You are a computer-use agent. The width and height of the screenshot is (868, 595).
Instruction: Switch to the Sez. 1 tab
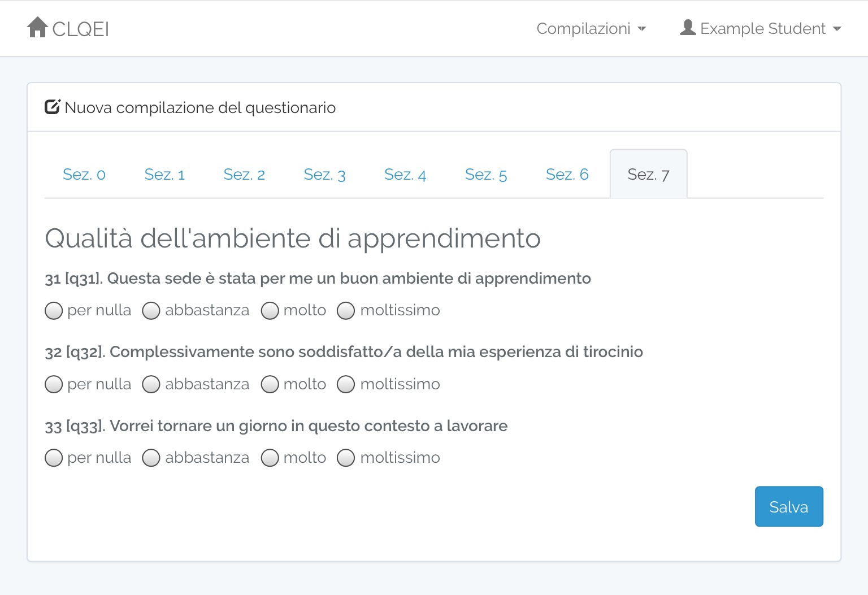pyautogui.click(x=164, y=174)
